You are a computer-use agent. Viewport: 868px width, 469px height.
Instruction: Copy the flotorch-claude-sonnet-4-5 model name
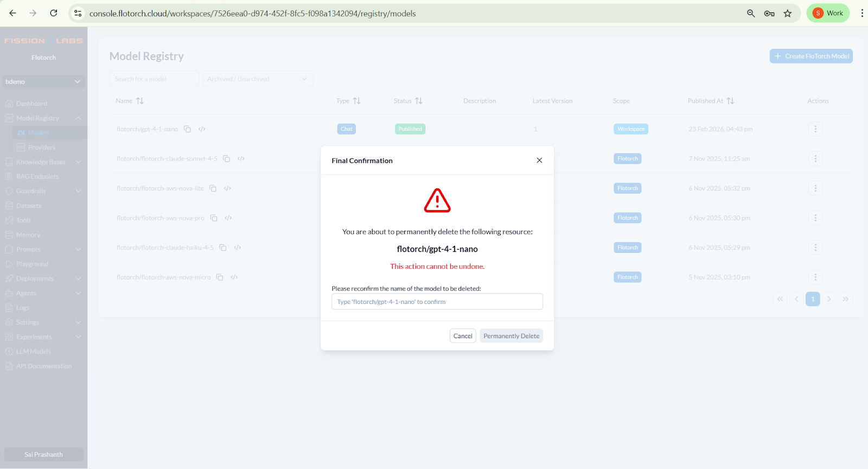click(227, 159)
